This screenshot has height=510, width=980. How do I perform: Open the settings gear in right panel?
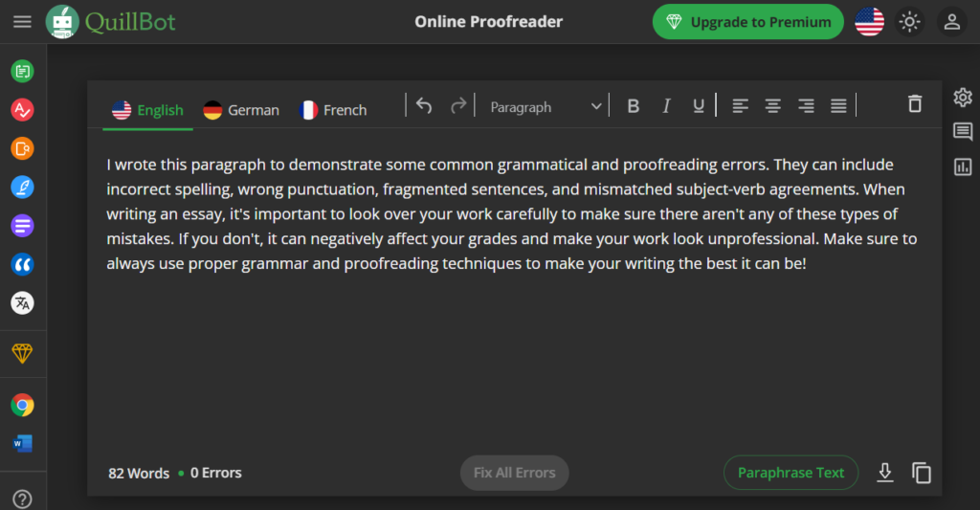click(x=963, y=98)
